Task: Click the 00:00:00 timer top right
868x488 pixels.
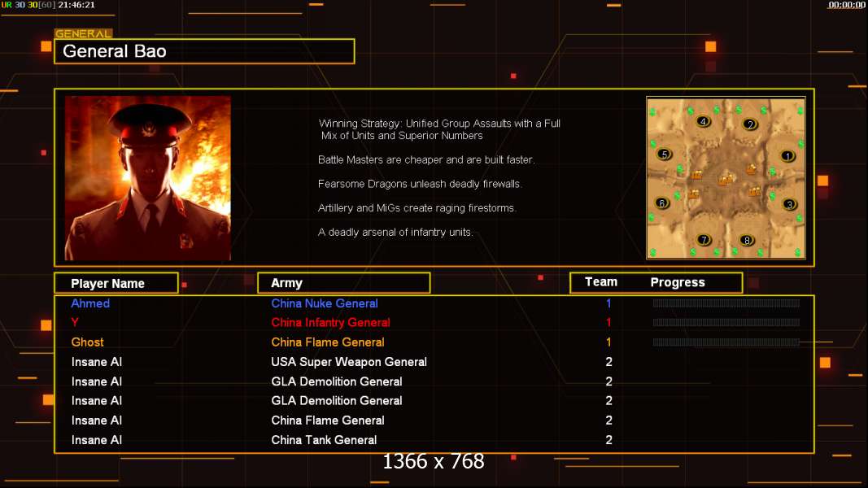Action: (x=846, y=5)
